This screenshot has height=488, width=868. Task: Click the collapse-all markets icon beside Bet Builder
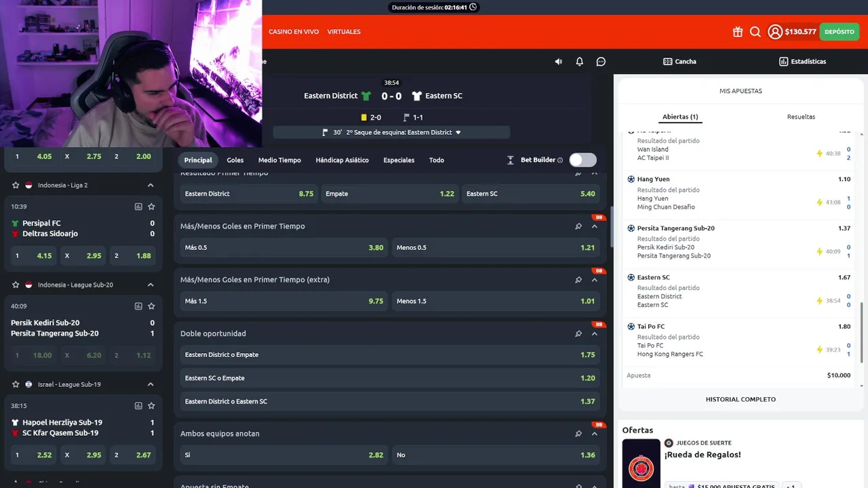511,160
